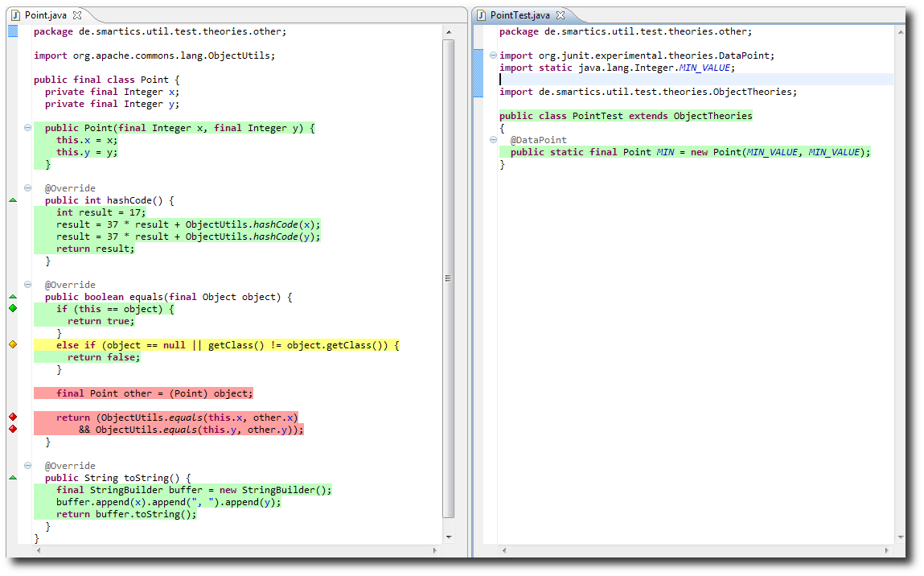The image size is (924, 576).
Task: Close the Point.java tab
Action: pos(77,15)
